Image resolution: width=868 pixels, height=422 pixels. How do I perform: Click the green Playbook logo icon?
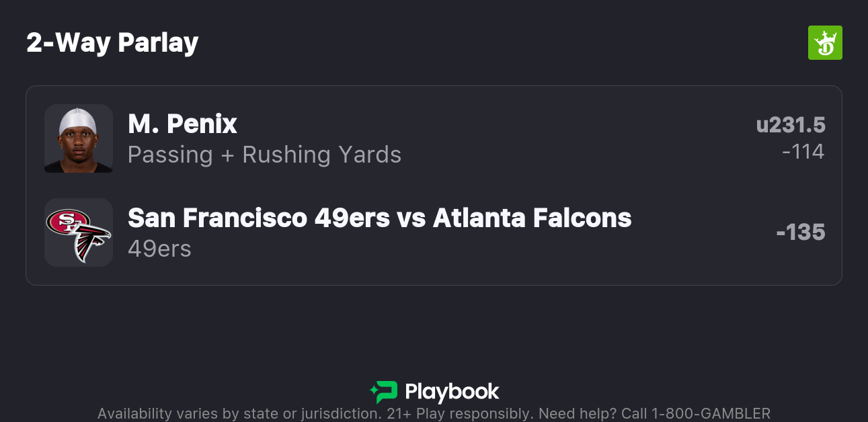(384, 392)
